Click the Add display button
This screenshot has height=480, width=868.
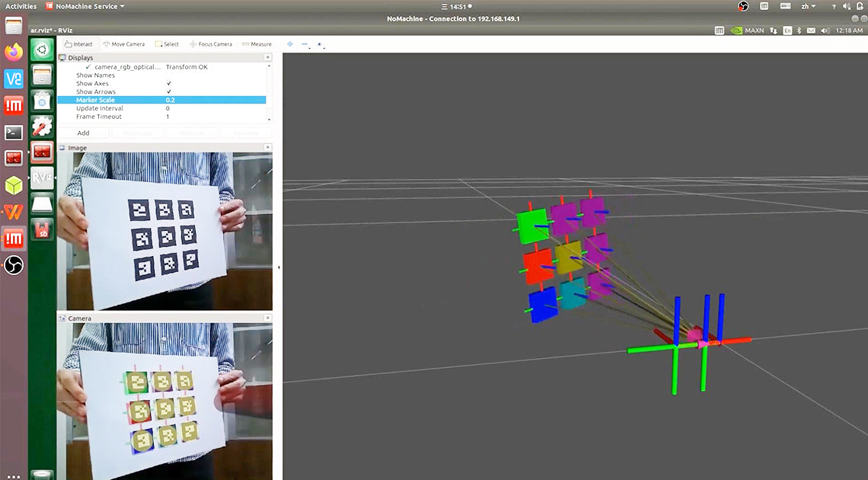(83, 133)
